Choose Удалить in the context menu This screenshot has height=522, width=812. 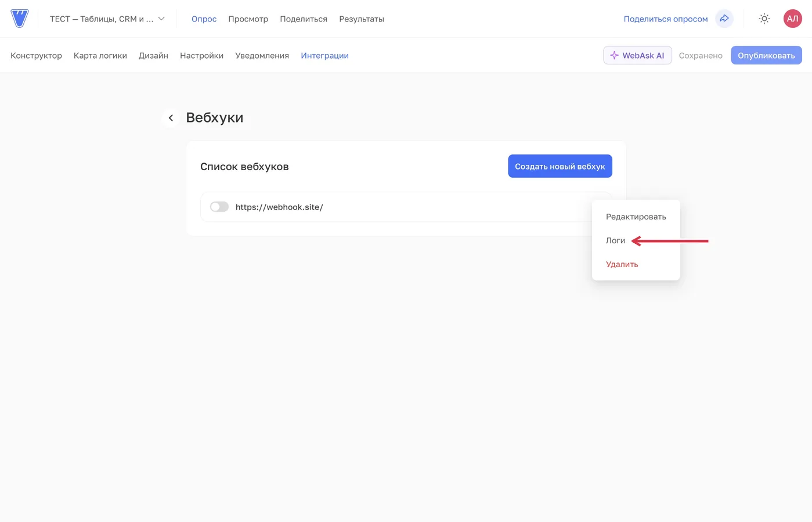[x=622, y=264]
